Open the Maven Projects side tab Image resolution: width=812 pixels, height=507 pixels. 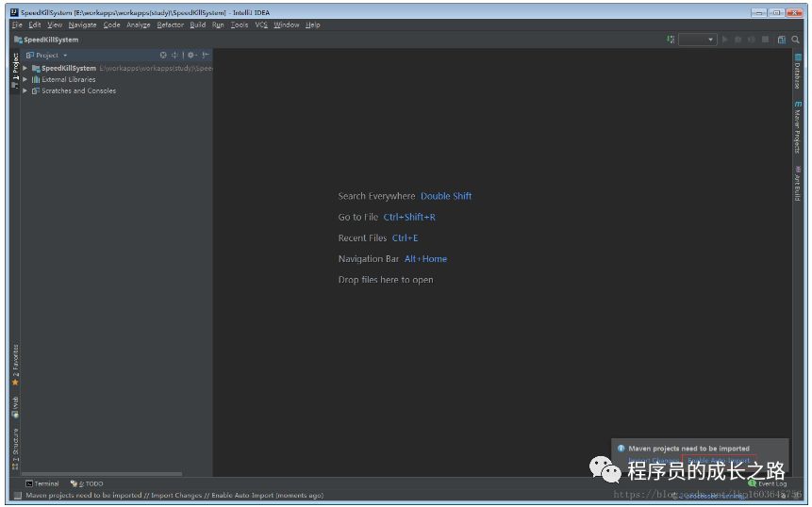coord(797,127)
